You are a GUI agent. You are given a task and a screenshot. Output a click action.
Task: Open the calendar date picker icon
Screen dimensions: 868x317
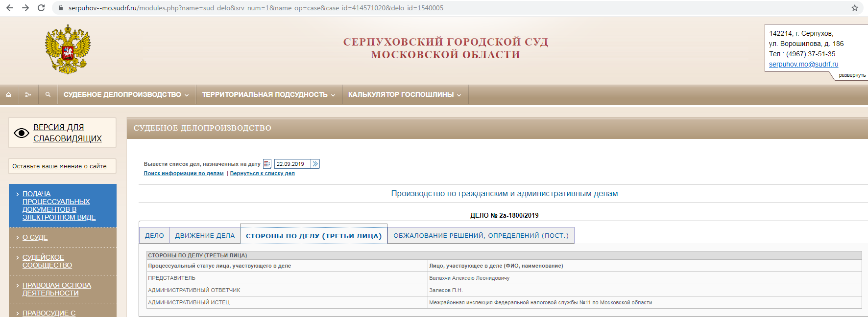point(267,164)
